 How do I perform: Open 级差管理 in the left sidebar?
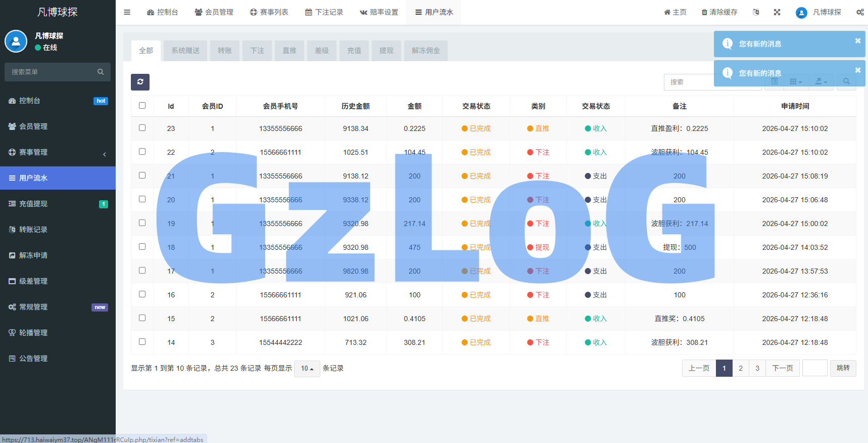click(58, 281)
